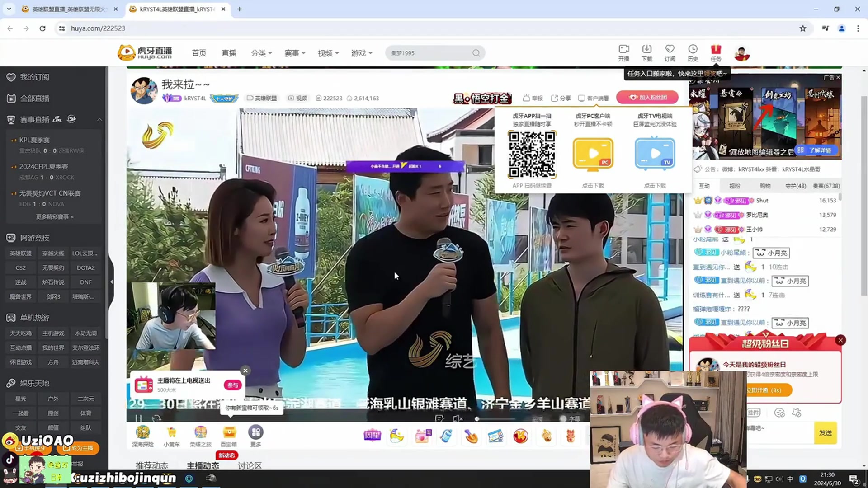Toggle the danmaku comment display icon
868x488 pixels.
coord(439,419)
